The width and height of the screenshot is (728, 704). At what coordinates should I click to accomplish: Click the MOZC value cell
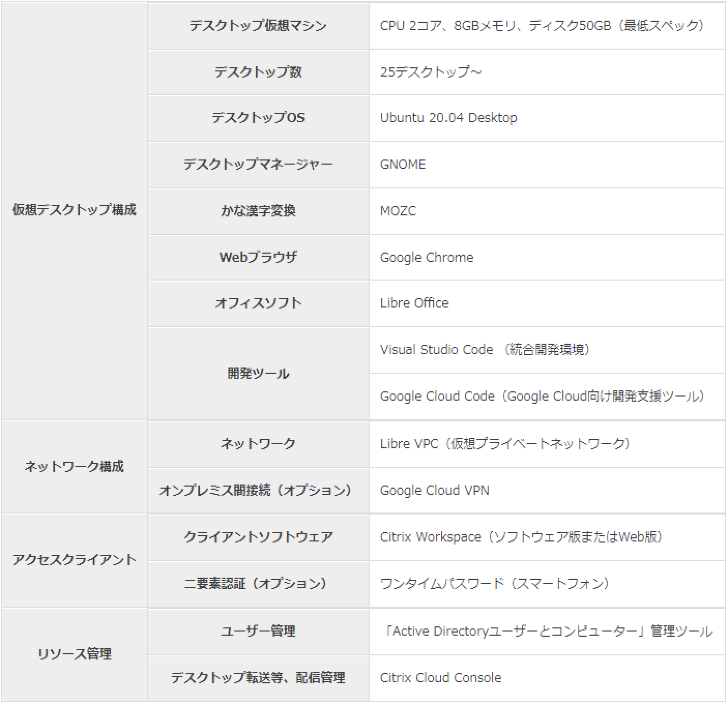tap(399, 211)
